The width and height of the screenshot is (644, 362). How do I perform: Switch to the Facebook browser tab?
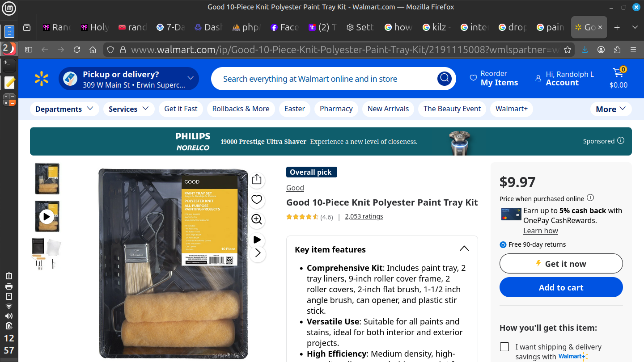(284, 27)
